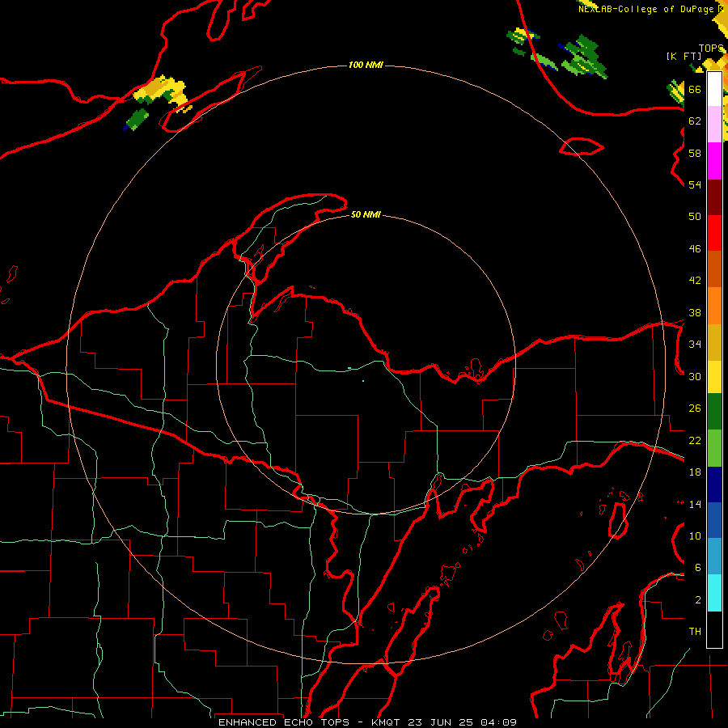Click the 'KMQT' radar site identifier
This screenshot has width=728, height=728.
click(387, 722)
